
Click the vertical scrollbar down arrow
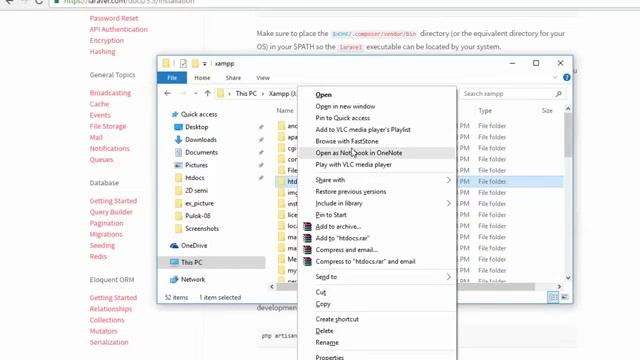[568, 278]
